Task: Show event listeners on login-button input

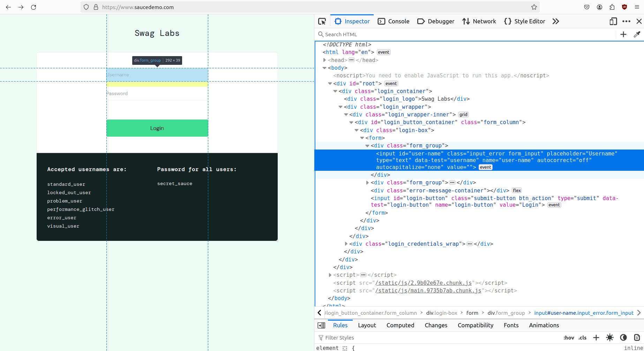Action: (x=554, y=205)
